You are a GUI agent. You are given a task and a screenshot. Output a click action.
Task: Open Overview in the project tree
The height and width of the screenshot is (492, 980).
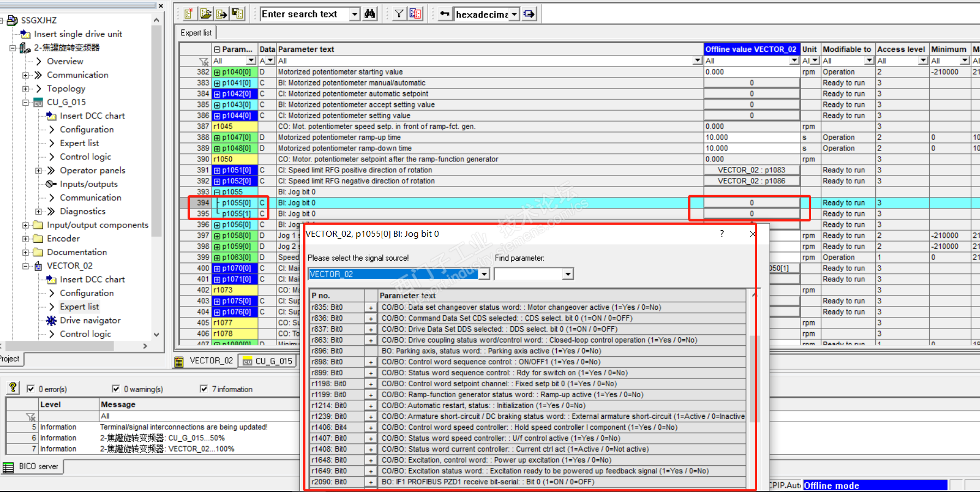coord(65,61)
